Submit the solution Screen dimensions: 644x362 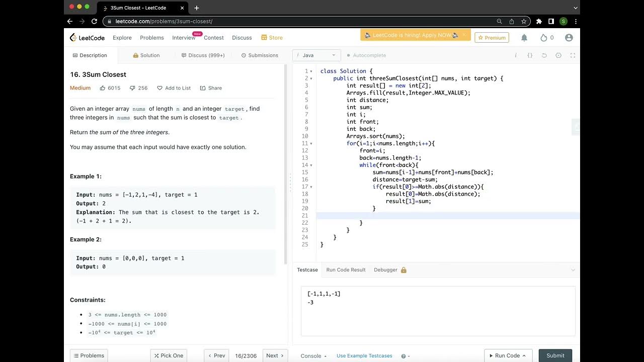(555, 355)
